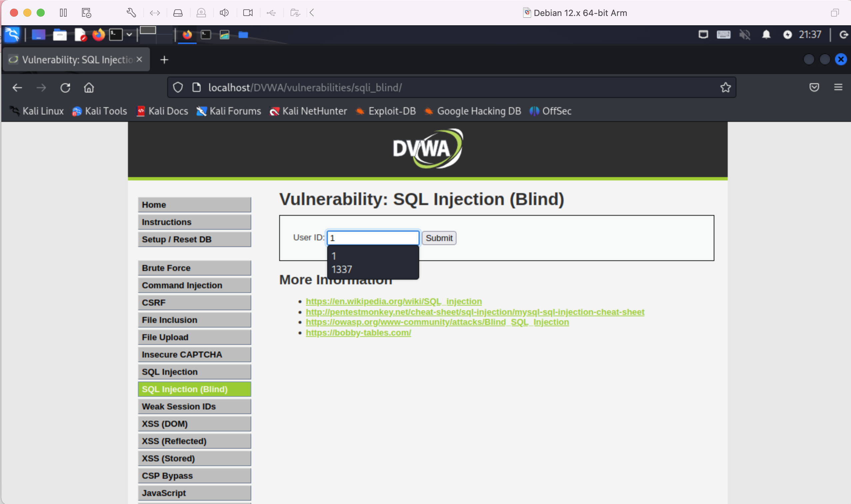The height and width of the screenshot is (504, 851).
Task: Open XSS (Stored) page
Action: 194,458
